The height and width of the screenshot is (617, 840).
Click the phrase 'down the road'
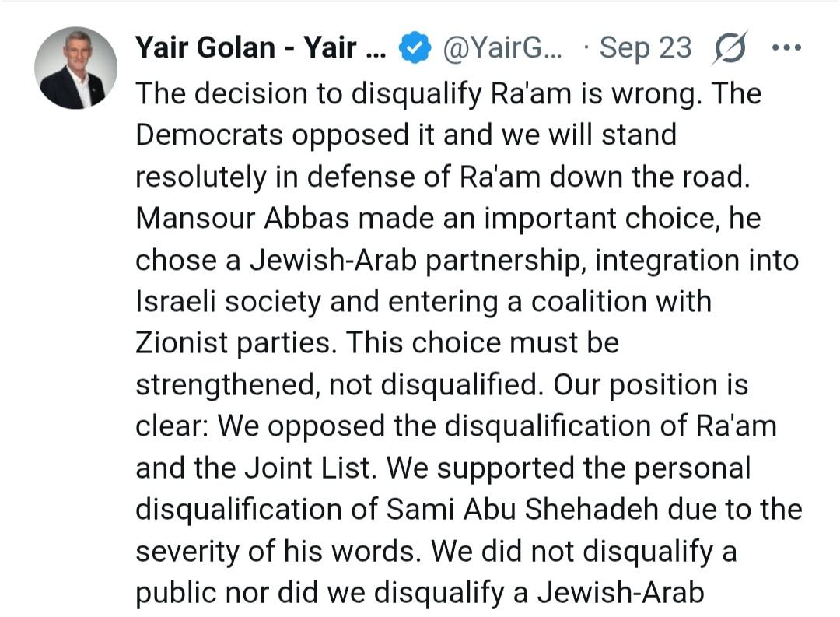(x=649, y=177)
